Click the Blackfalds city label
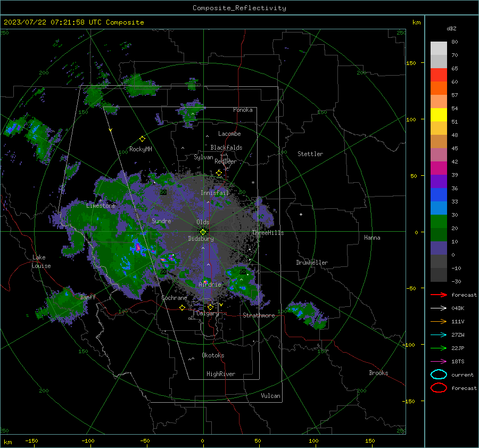479x448 pixels. tap(226, 148)
